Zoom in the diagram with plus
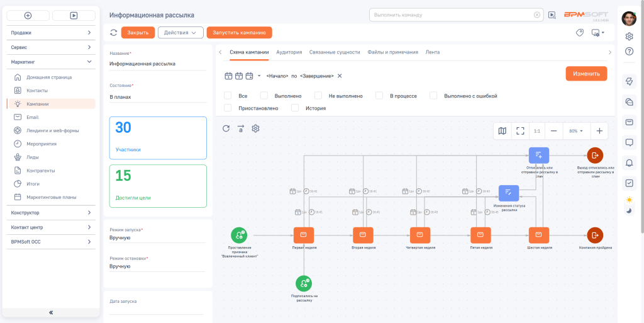 click(x=599, y=131)
